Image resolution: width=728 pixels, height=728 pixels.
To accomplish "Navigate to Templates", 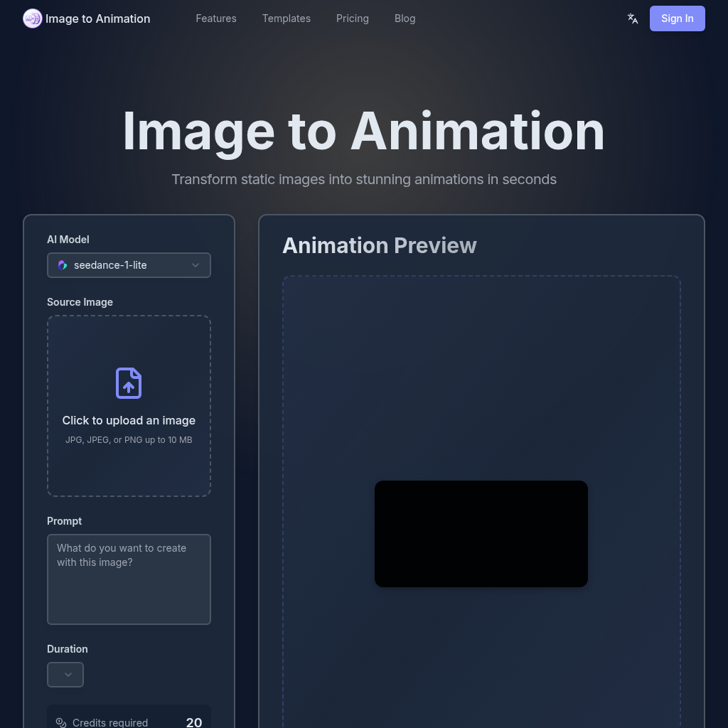I will click(287, 18).
